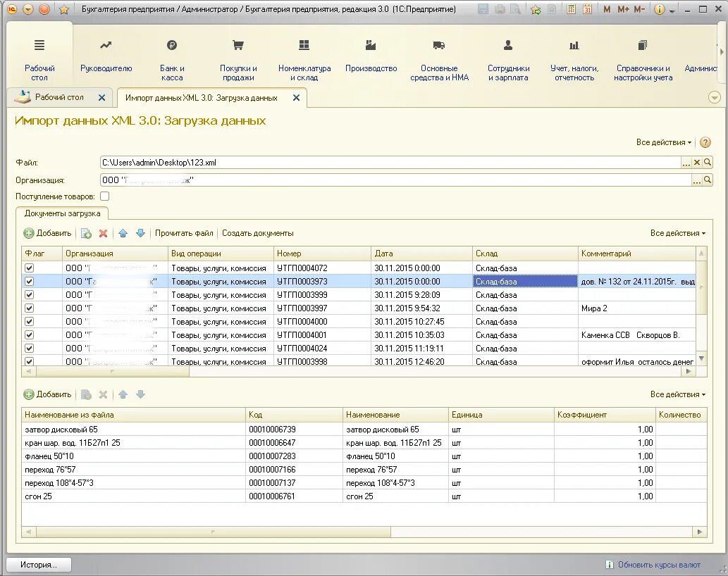
Task: Move document row down arrow
Action: point(140,233)
